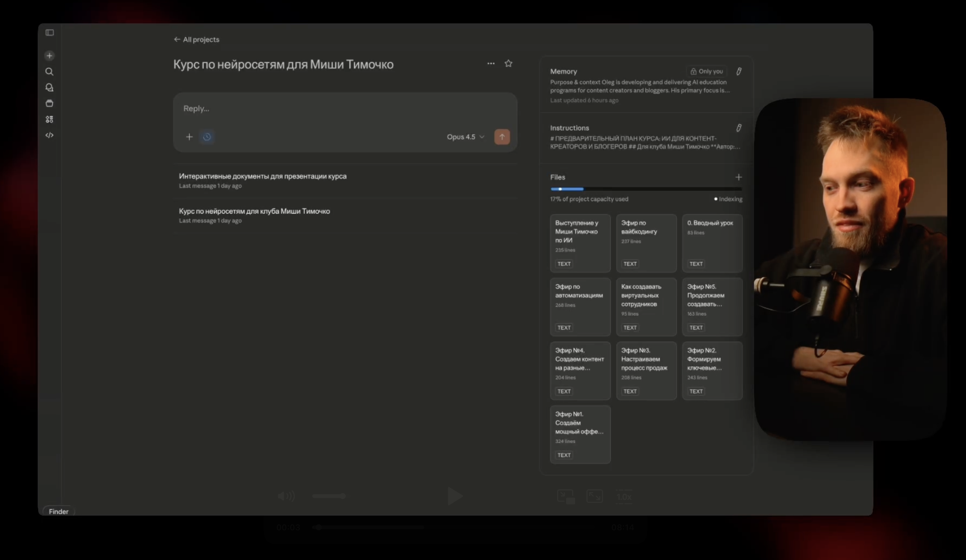
Task: Open the Chats icon in the sidebar
Action: click(49, 88)
